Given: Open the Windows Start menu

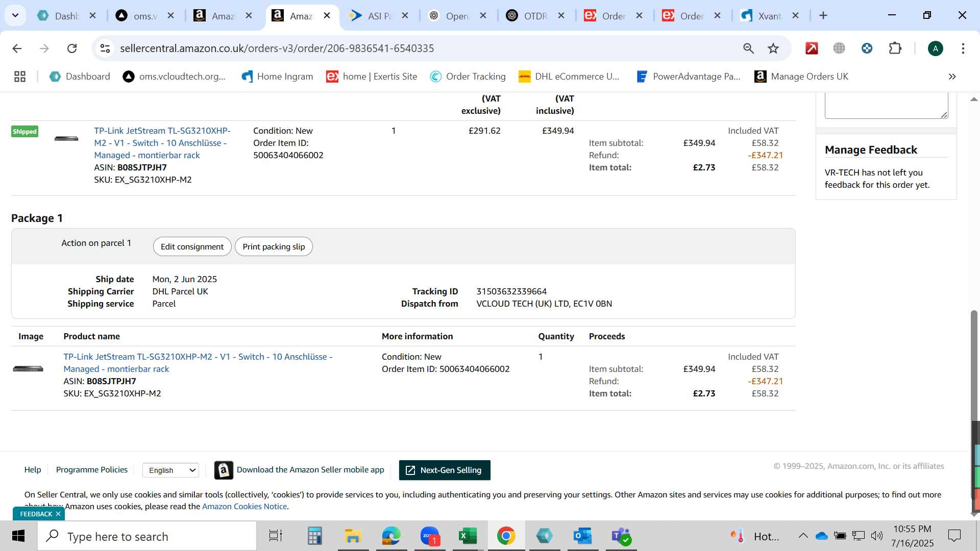Looking at the screenshot, I should click(18, 536).
